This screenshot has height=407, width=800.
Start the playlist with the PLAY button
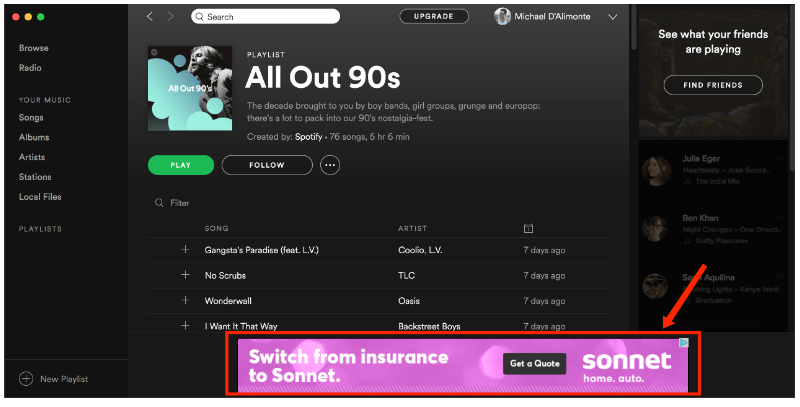tap(181, 165)
